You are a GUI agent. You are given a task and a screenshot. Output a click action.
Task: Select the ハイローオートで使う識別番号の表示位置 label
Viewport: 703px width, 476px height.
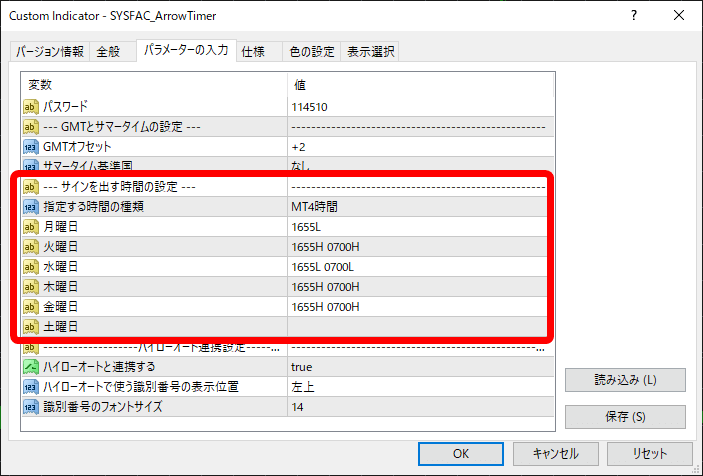[141, 386]
